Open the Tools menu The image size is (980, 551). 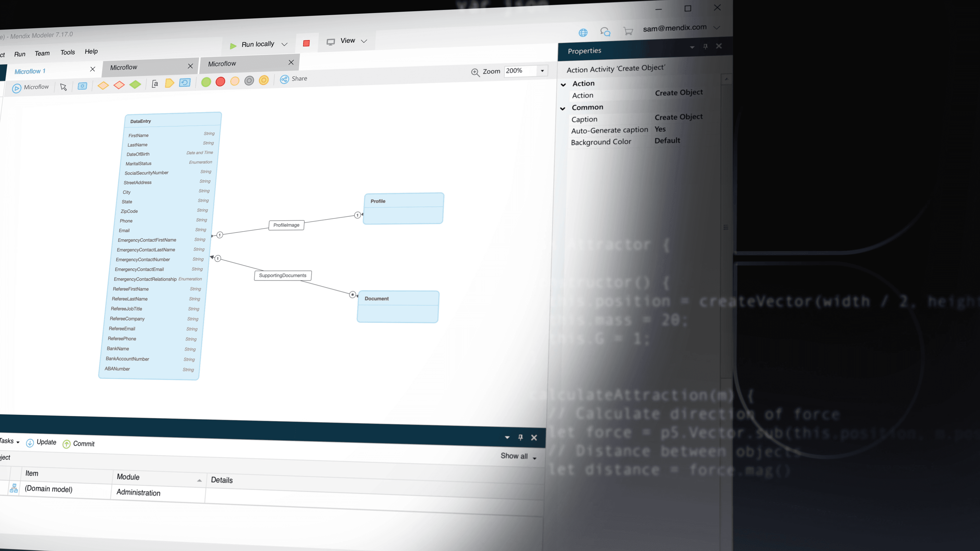coord(68,53)
